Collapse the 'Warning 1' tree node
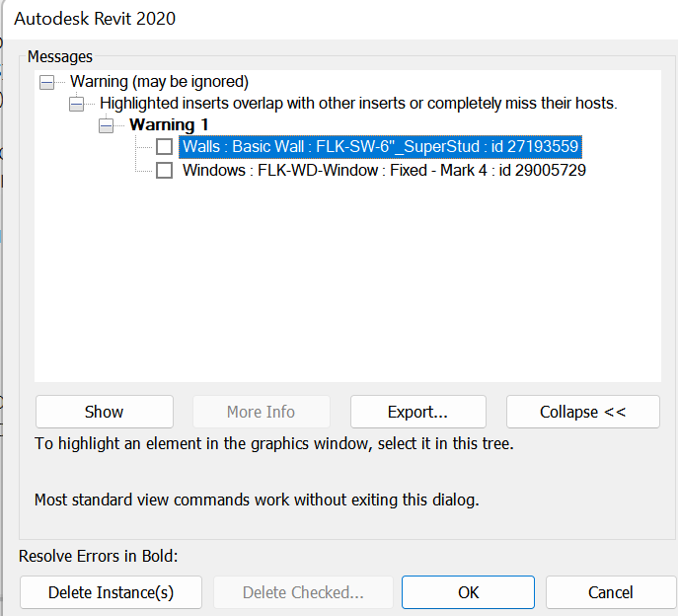The height and width of the screenshot is (616, 678). [106, 125]
